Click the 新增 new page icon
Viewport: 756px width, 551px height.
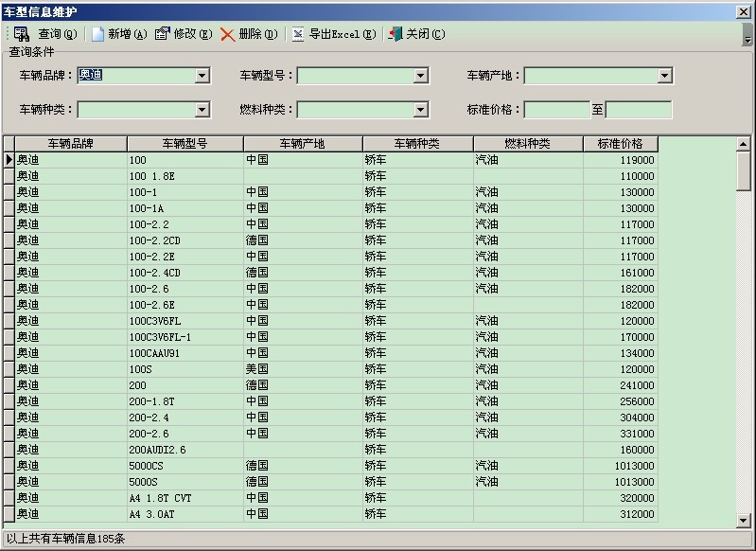[x=97, y=34]
